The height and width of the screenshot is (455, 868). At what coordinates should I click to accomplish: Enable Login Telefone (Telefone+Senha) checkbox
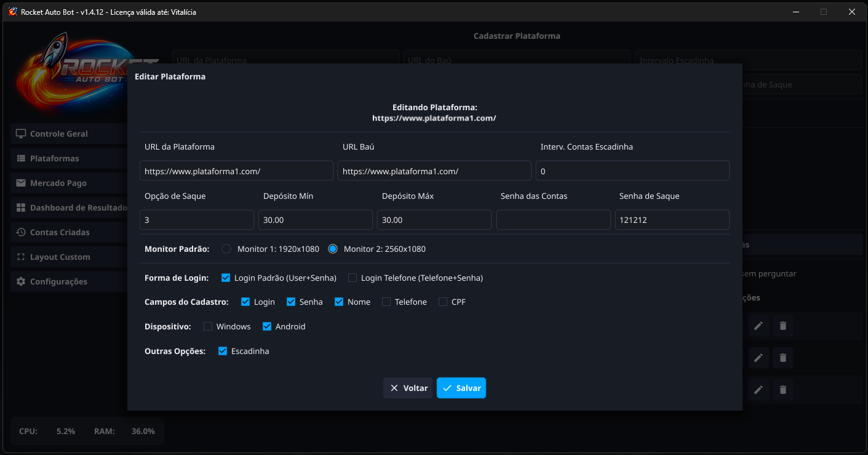352,278
